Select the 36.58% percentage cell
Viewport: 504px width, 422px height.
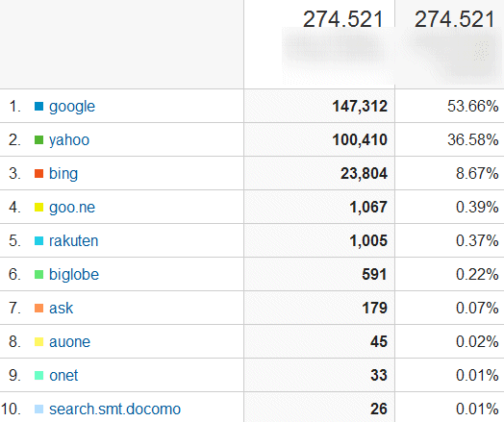pyautogui.click(x=450, y=140)
